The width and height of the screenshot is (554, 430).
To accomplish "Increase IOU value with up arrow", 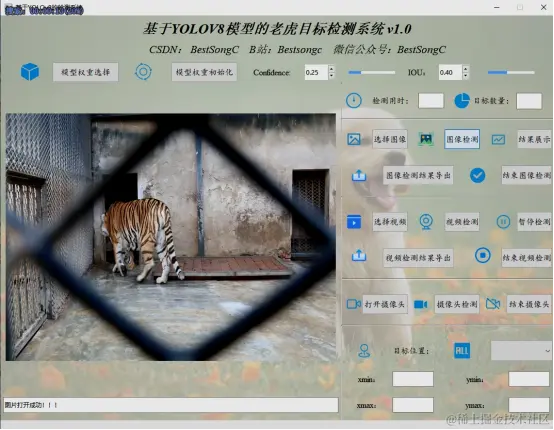I will (x=466, y=69).
